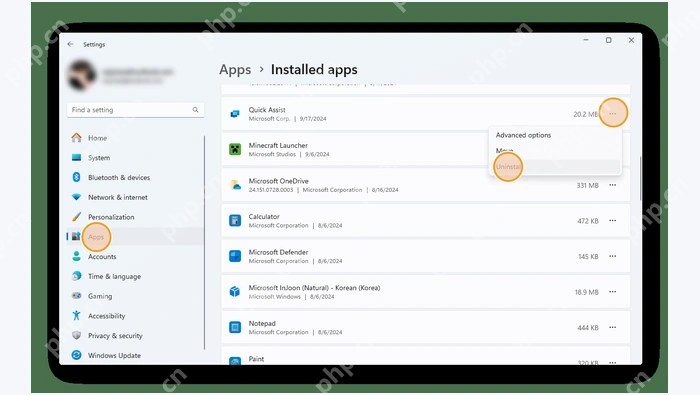
Task: Click the Time & language globe icon
Action: [x=76, y=276]
